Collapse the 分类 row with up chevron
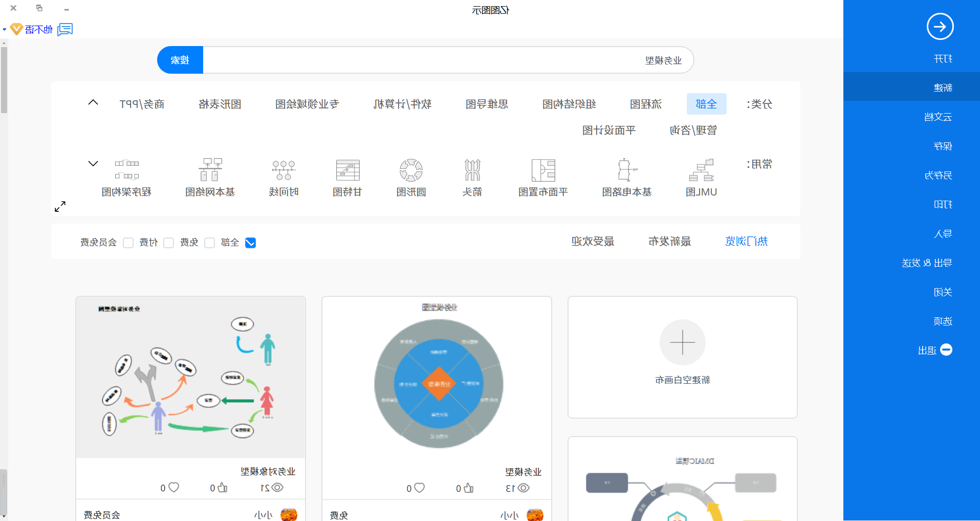The width and height of the screenshot is (980, 521). [x=93, y=102]
